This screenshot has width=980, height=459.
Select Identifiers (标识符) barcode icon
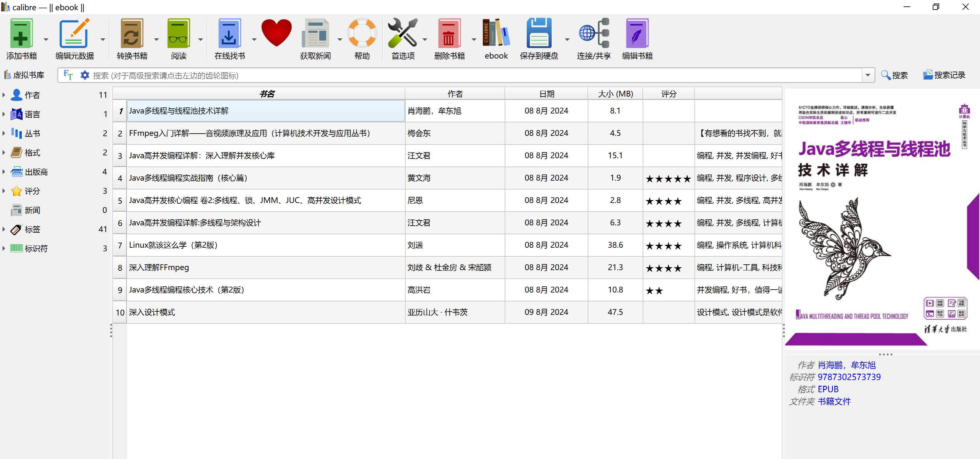click(16, 248)
